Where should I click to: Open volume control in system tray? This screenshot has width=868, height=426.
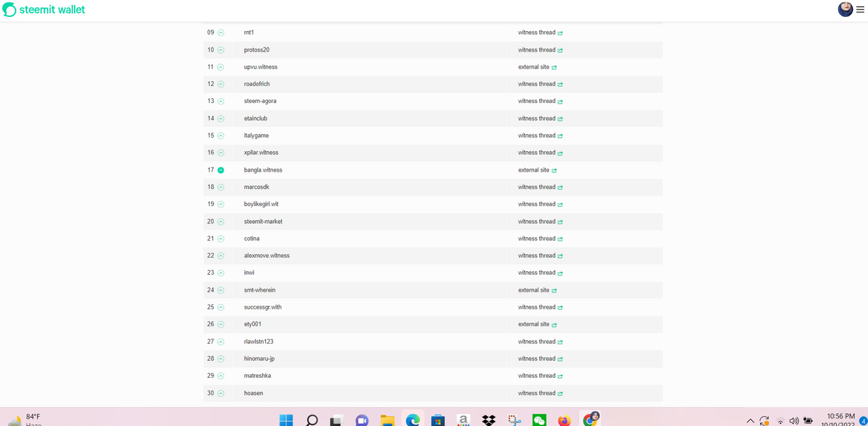[x=794, y=421]
